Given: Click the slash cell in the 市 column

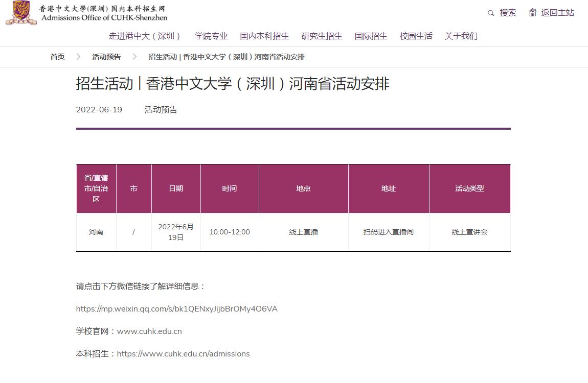Looking at the screenshot, I should [134, 232].
